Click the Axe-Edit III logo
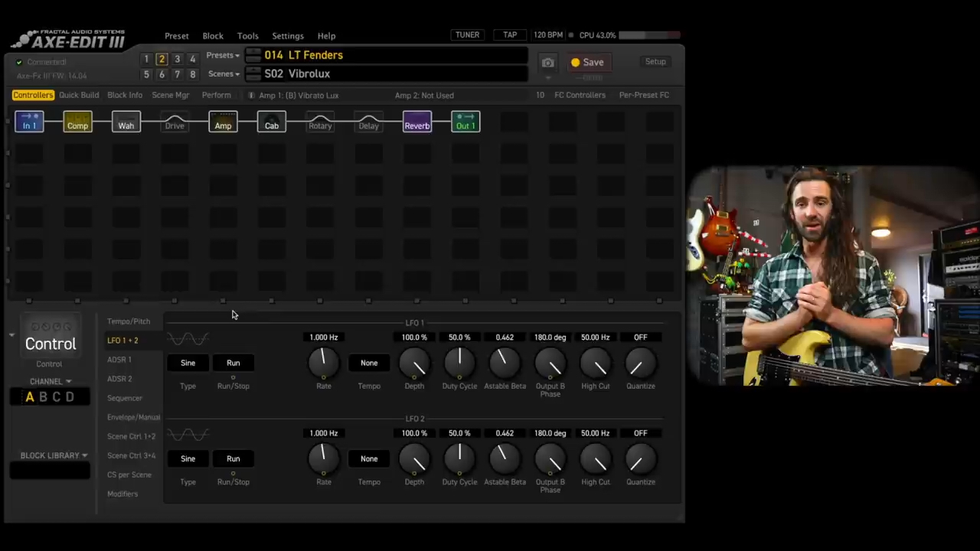 (x=69, y=40)
